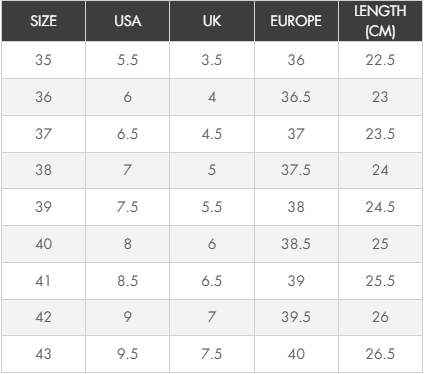Click Europe value 39.5 cell

pyautogui.click(x=296, y=317)
